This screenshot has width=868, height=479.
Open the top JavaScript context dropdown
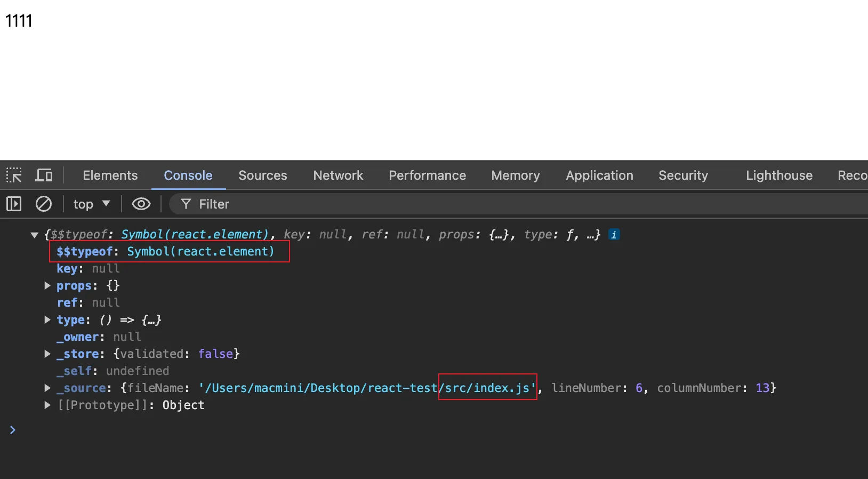(91, 204)
